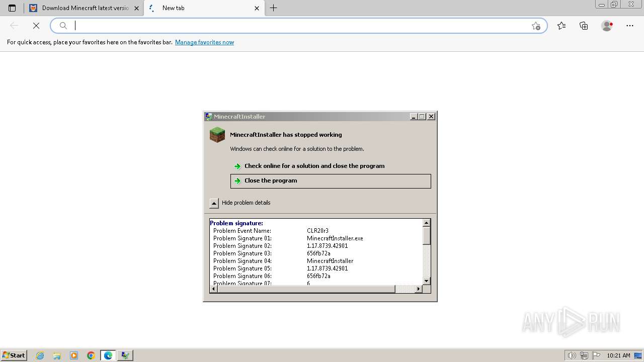
Task: Open Windows Media Player taskbar icon
Action: pyautogui.click(x=74, y=355)
